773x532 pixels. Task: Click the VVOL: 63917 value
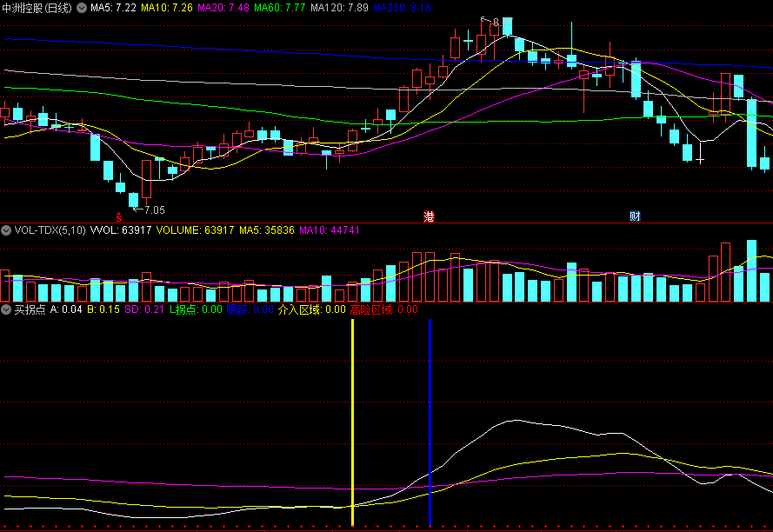121,230
